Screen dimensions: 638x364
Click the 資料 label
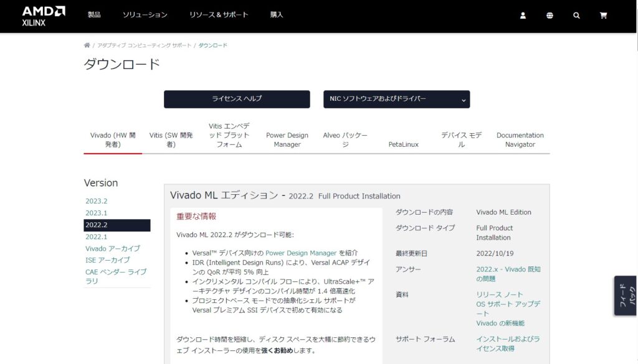click(402, 294)
